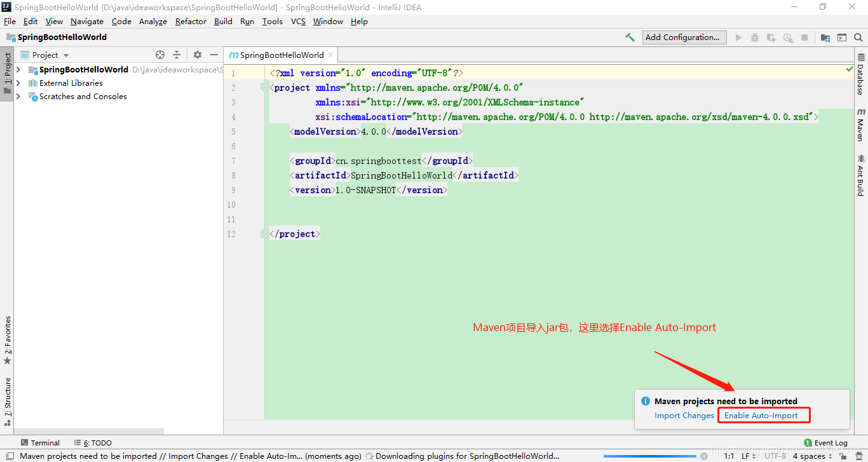The height and width of the screenshot is (462, 868).
Task: Click the green inspection checkmark in editor corner
Action: click(849, 69)
